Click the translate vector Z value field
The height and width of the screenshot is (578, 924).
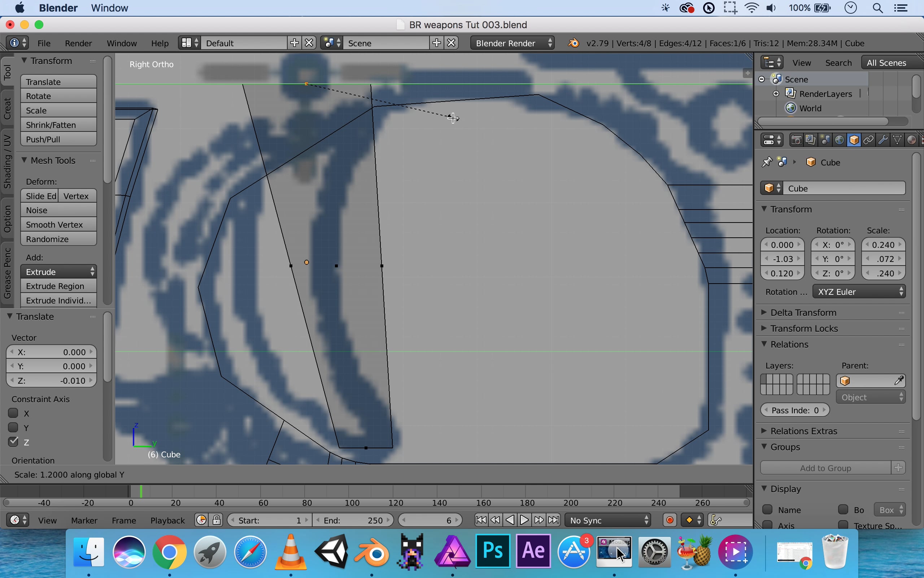point(51,381)
